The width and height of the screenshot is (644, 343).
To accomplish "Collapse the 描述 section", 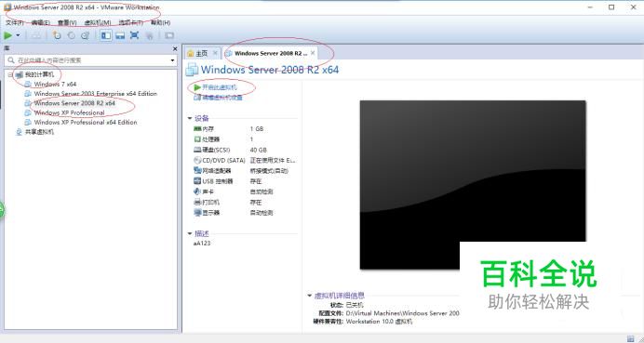I will click(x=190, y=233).
